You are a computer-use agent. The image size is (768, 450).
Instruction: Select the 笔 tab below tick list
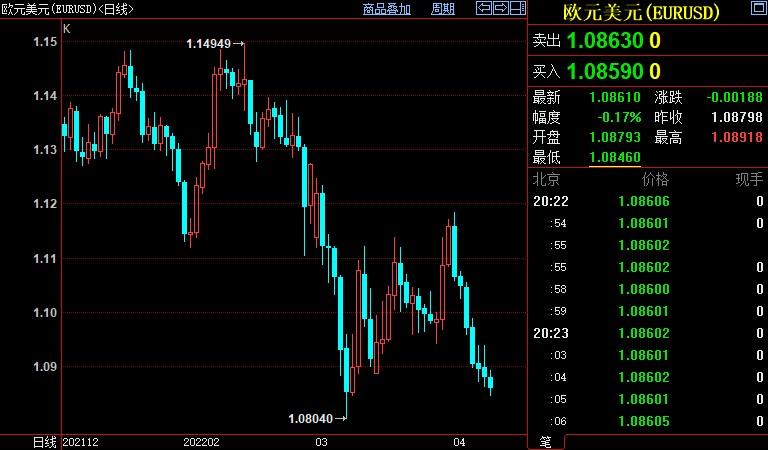(545, 441)
